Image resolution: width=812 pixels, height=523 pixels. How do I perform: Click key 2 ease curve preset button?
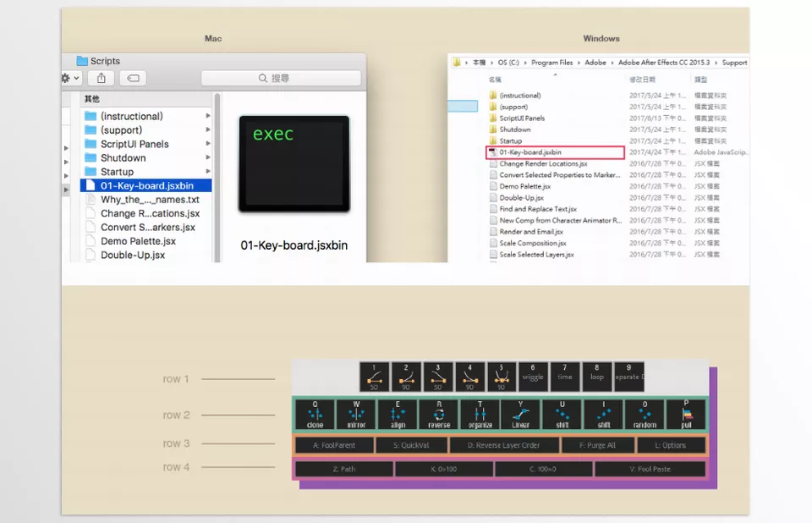(x=406, y=377)
